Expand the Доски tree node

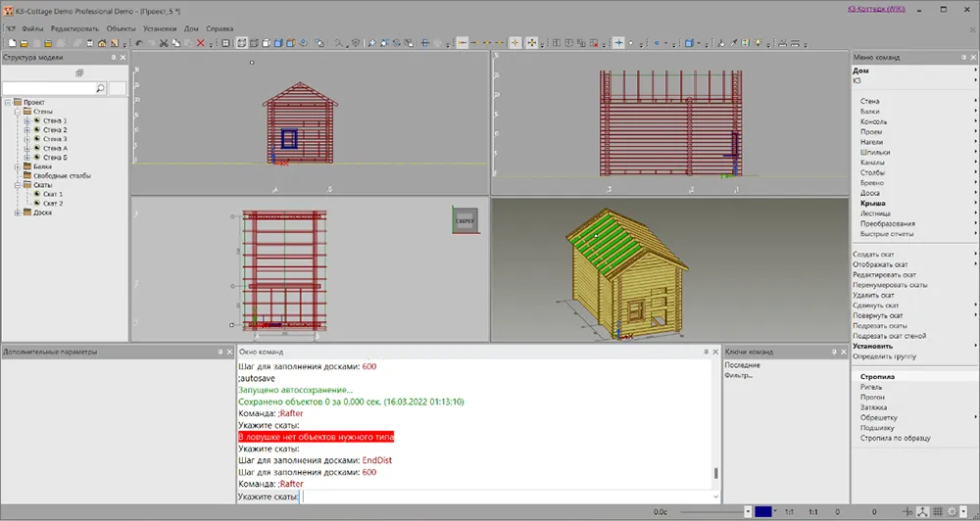[x=18, y=213]
